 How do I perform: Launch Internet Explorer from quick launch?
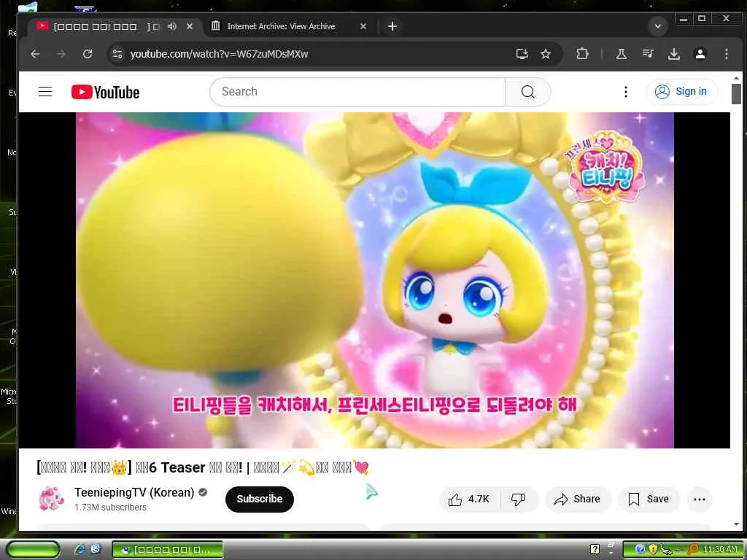tap(80, 549)
